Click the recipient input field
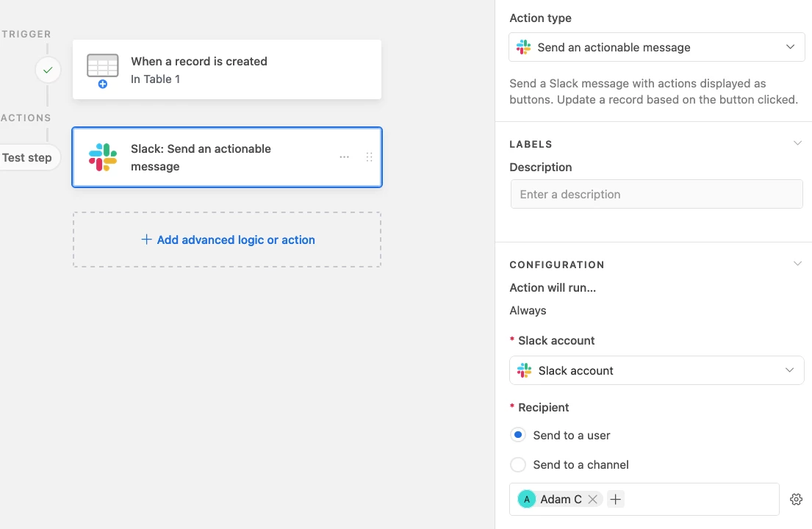This screenshot has width=812, height=529. point(644,499)
